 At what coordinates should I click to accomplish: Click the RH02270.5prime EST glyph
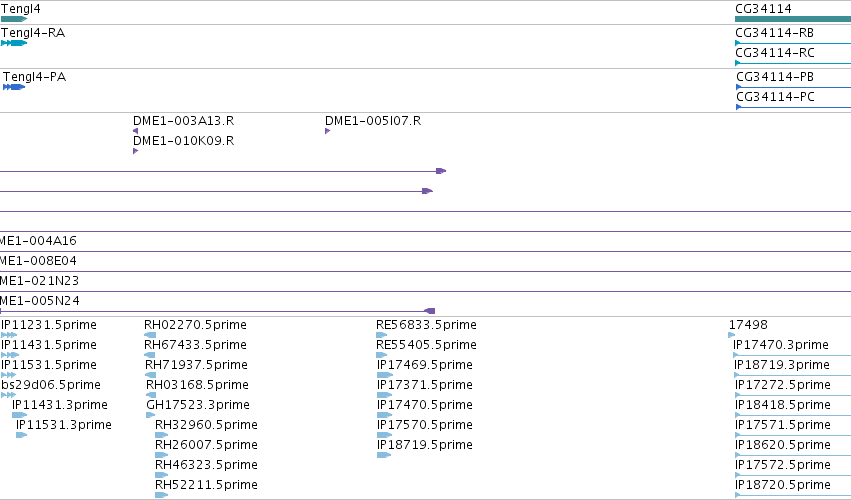pyautogui.click(x=150, y=335)
